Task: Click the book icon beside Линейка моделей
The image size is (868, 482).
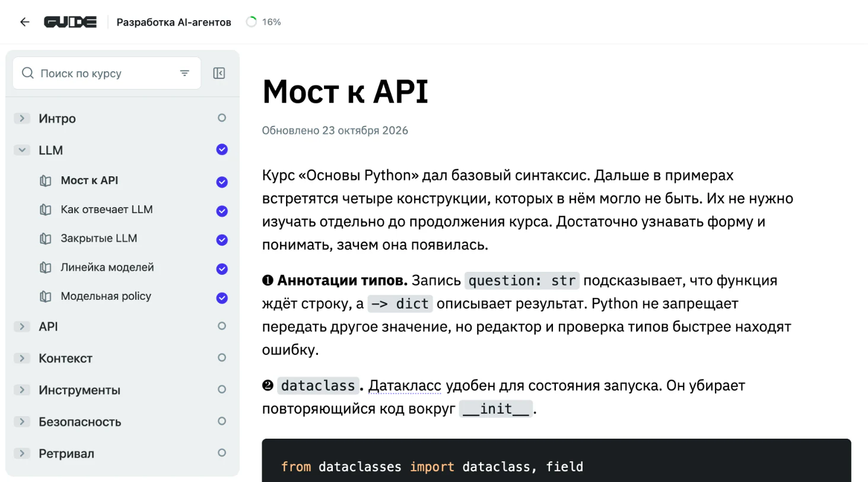Action: pos(46,268)
